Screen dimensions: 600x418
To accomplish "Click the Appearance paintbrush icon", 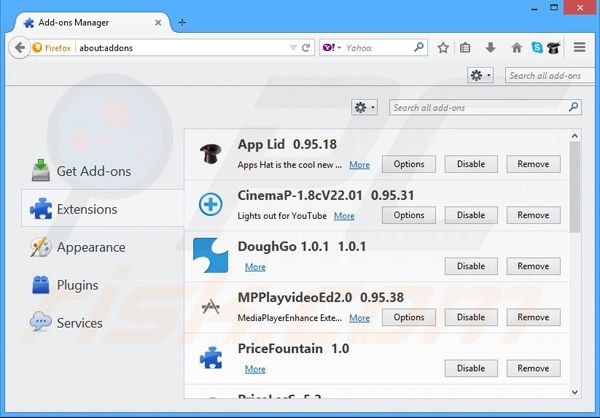I will [x=40, y=247].
